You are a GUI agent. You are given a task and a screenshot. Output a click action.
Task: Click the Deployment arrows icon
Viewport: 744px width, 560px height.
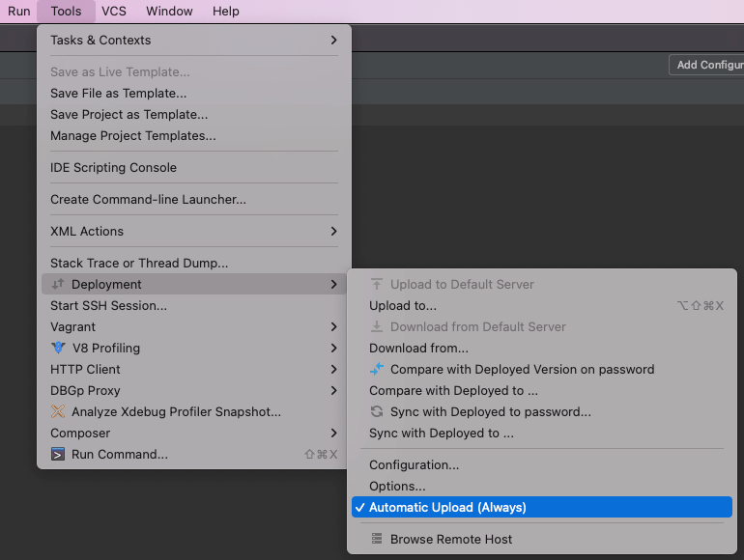click(59, 284)
